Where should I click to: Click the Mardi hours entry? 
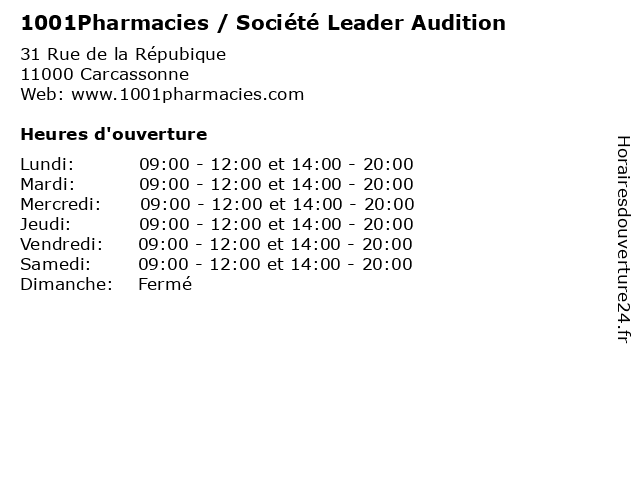pyautogui.click(x=276, y=184)
